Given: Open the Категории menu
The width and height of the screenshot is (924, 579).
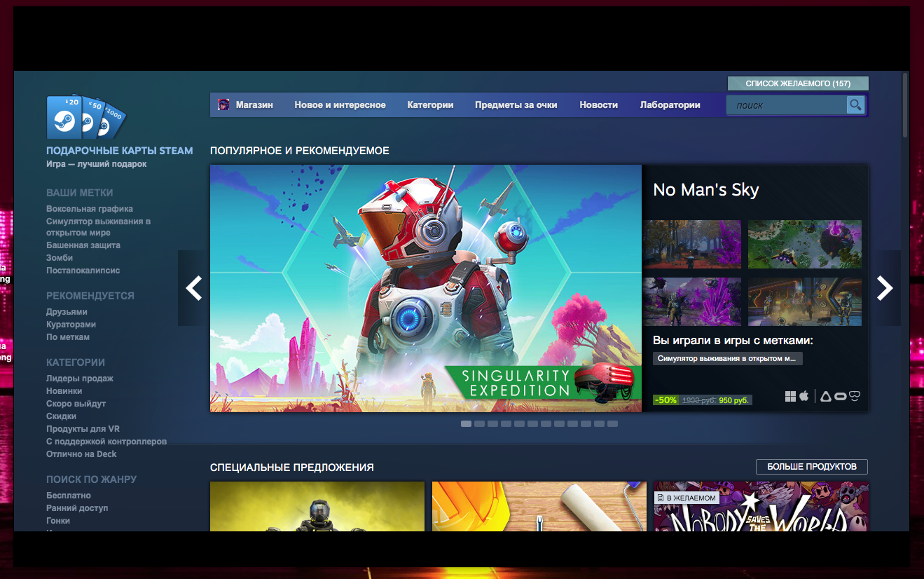Looking at the screenshot, I should click(430, 105).
